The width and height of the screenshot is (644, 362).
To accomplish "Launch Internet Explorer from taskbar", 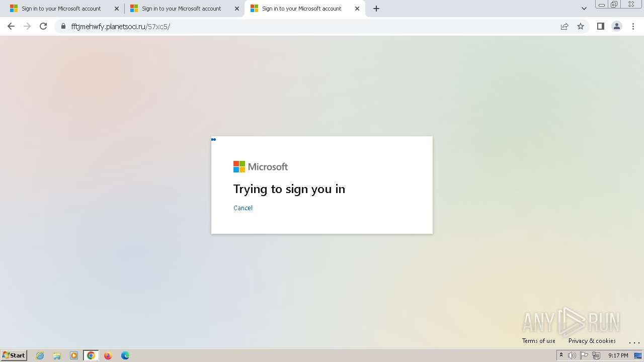I will (x=40, y=355).
